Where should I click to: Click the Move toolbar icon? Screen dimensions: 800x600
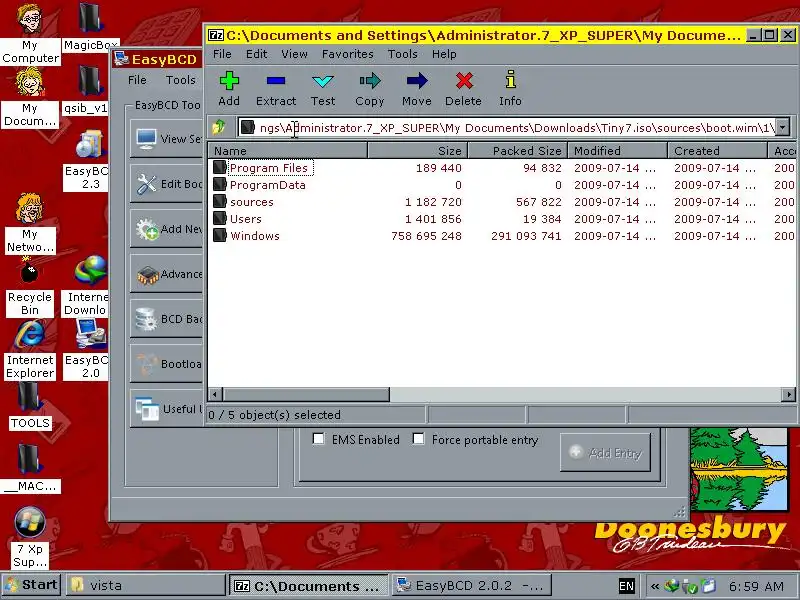pos(417,81)
